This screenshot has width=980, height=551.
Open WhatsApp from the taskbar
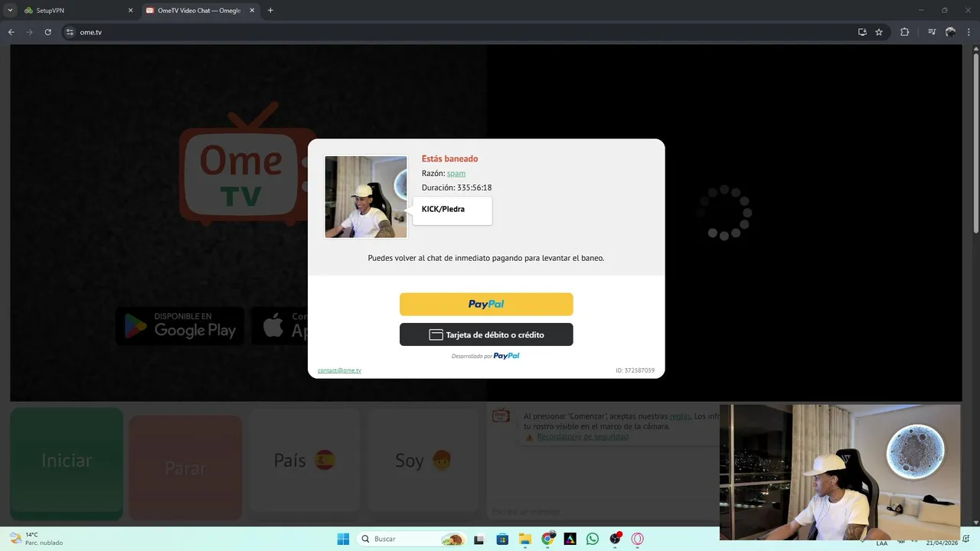tap(593, 539)
